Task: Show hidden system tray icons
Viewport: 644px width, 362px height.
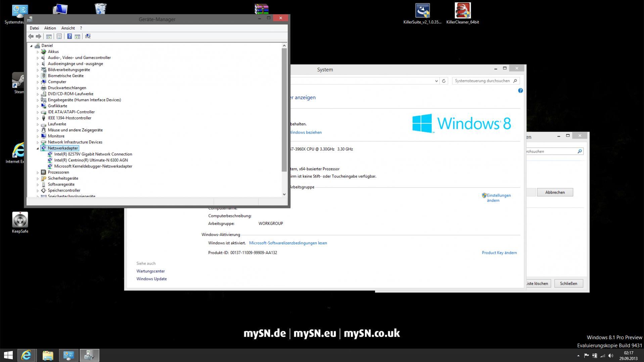Action: (578, 356)
